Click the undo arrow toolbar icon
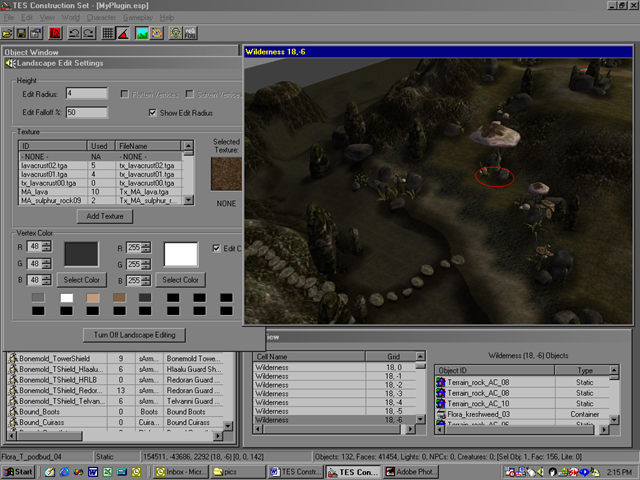The width and height of the screenshot is (640, 480). (73, 33)
